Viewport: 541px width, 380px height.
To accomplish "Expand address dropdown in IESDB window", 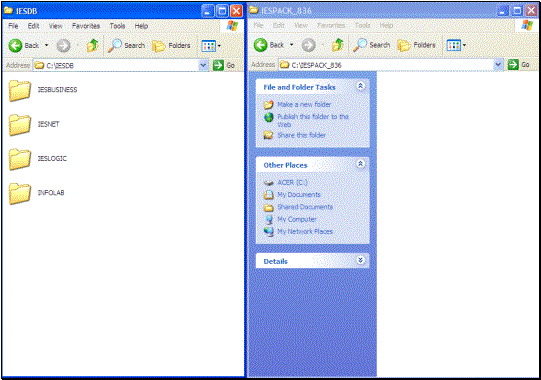I will [x=203, y=65].
